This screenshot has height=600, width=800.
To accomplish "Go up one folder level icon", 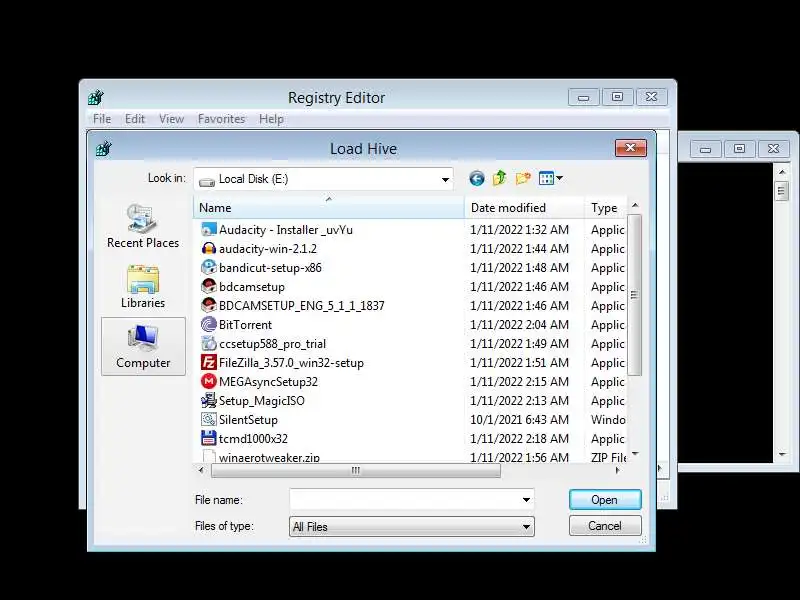I will coord(499,178).
